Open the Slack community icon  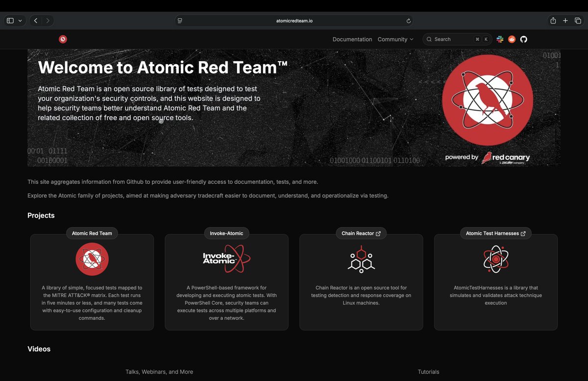pyautogui.click(x=500, y=39)
